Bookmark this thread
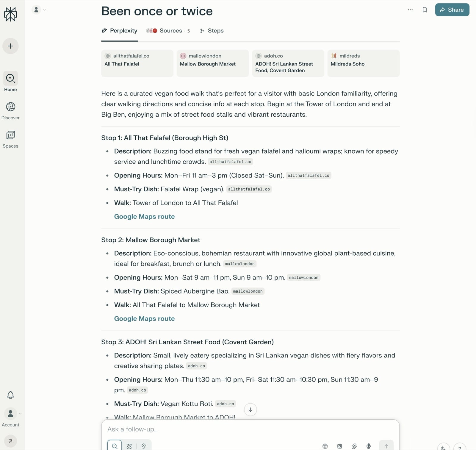The width and height of the screenshot is (476, 450). [425, 10]
